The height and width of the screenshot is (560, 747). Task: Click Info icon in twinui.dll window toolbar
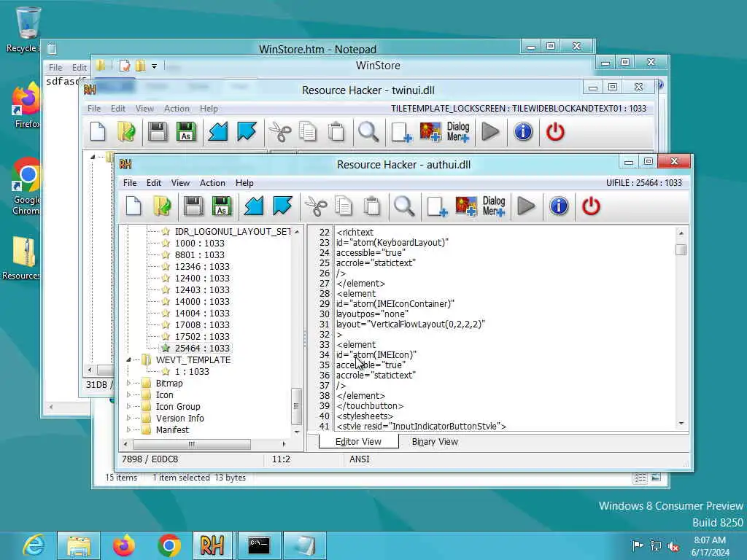[x=523, y=132]
